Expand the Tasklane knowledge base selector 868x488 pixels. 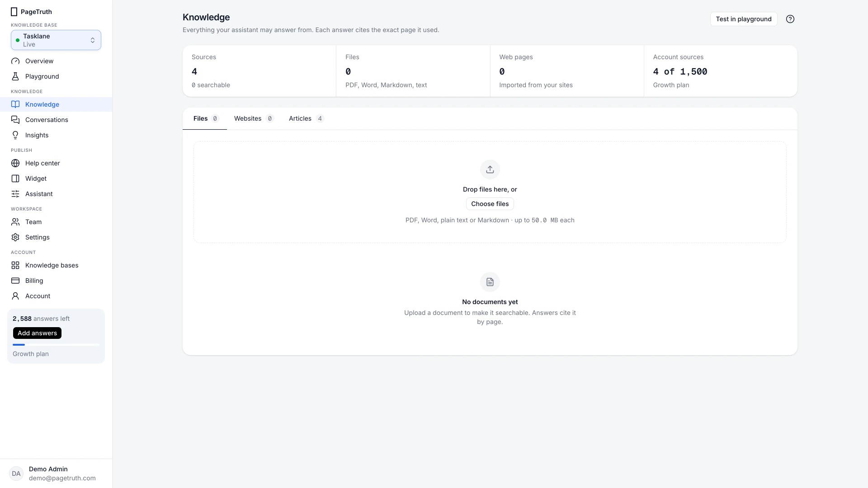coord(56,40)
